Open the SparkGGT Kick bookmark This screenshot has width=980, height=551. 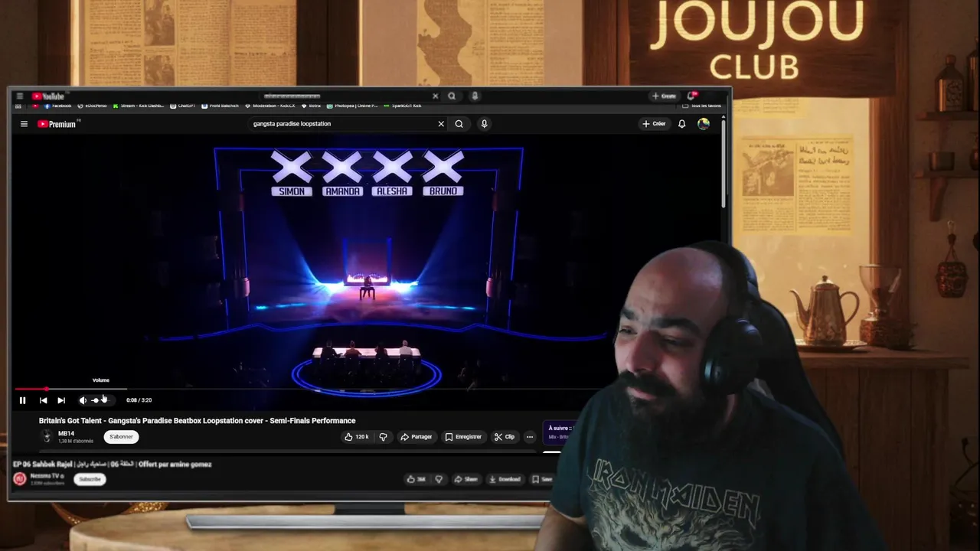[x=403, y=106]
